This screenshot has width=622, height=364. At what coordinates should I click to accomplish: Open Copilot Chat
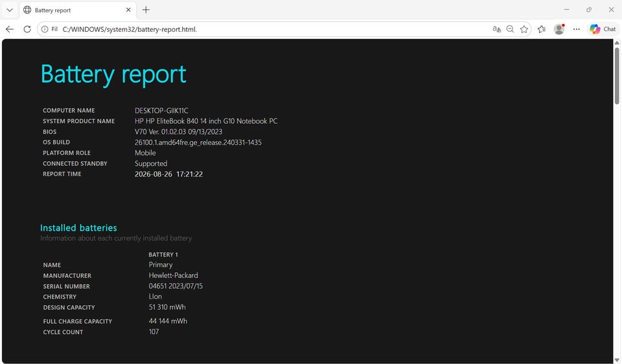click(603, 29)
